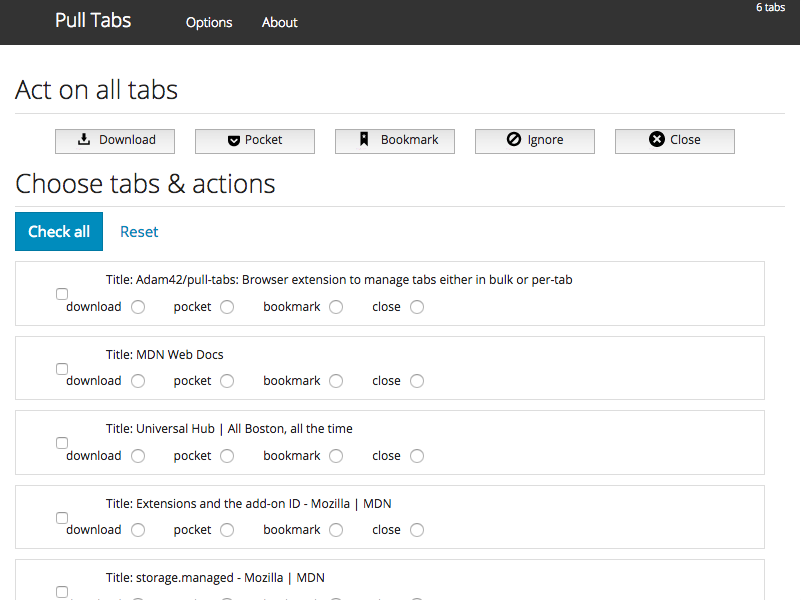Click the Reset link

tap(139, 232)
